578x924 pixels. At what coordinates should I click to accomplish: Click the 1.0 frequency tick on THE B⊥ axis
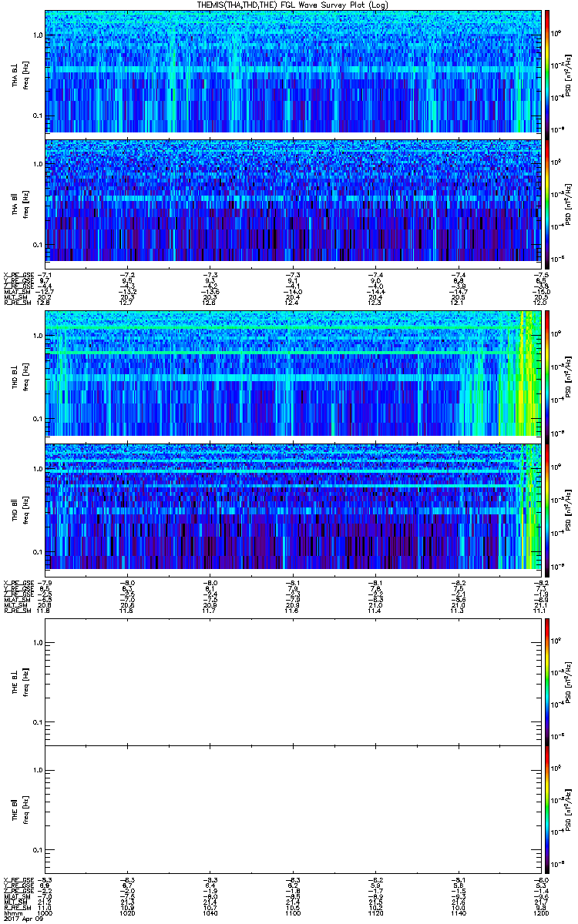click(37, 643)
